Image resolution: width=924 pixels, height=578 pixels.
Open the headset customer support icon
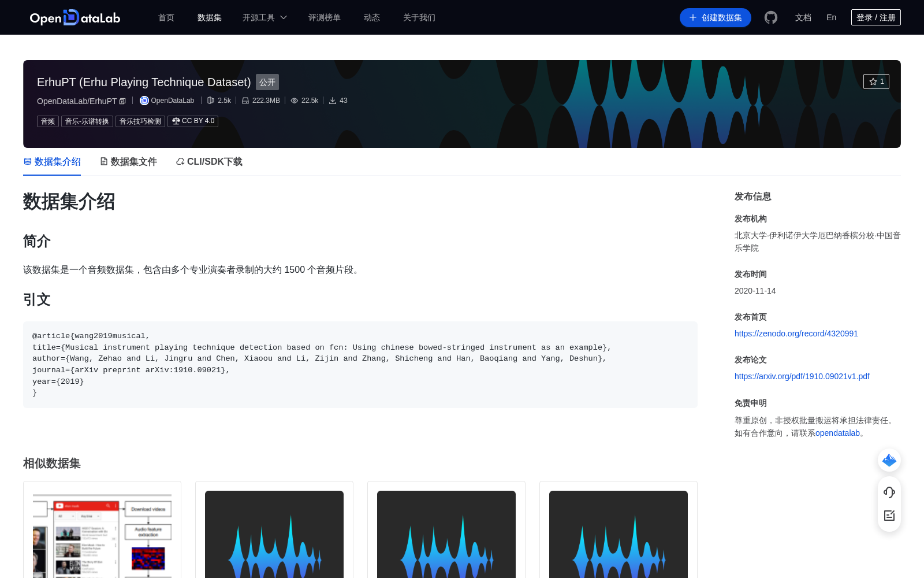coord(889,492)
